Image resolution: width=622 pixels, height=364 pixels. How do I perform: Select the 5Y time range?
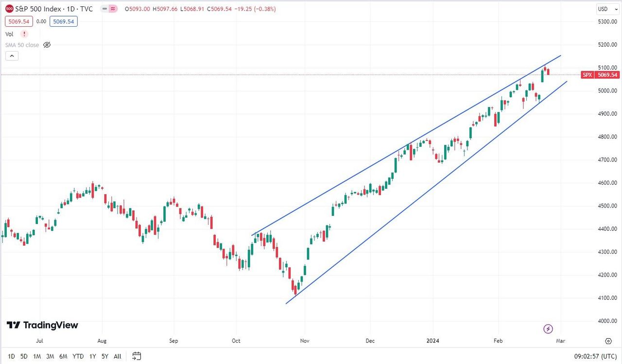point(105,356)
